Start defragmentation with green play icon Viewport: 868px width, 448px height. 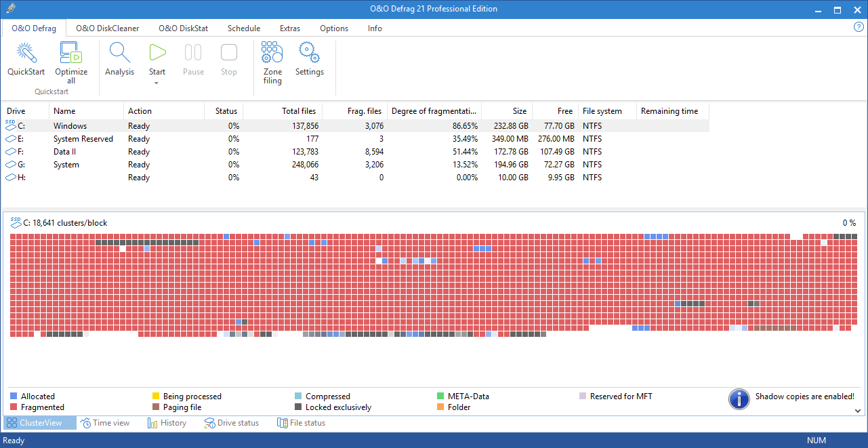click(157, 52)
